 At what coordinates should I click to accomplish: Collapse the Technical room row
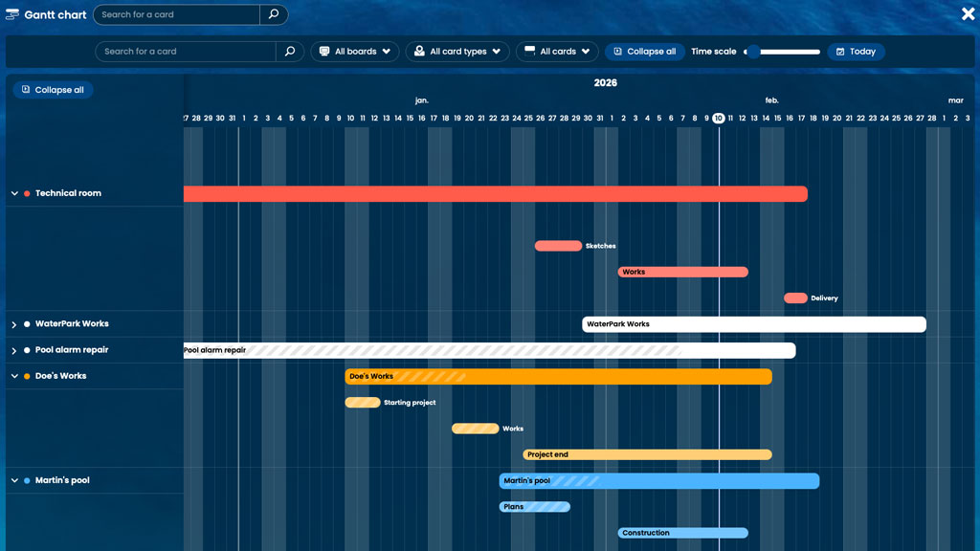coord(12,193)
